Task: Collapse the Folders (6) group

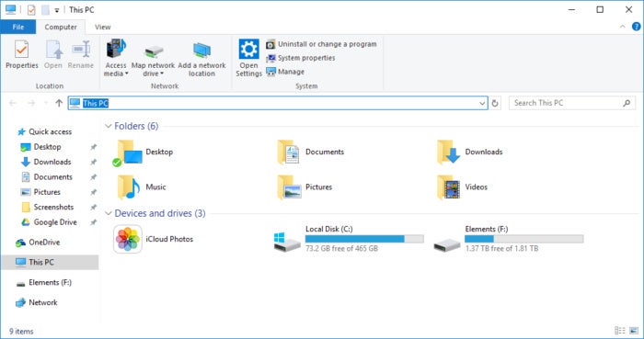Action: pos(109,126)
